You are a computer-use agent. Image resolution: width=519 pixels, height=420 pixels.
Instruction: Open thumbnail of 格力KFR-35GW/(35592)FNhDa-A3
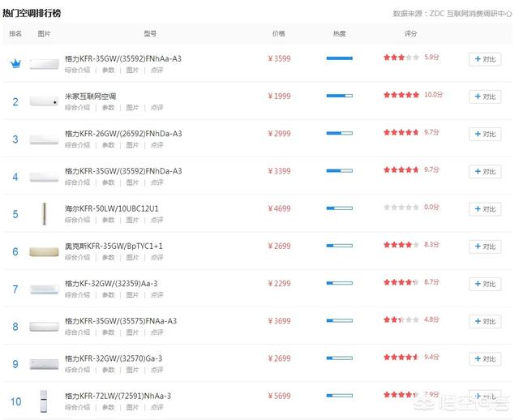[44, 177]
